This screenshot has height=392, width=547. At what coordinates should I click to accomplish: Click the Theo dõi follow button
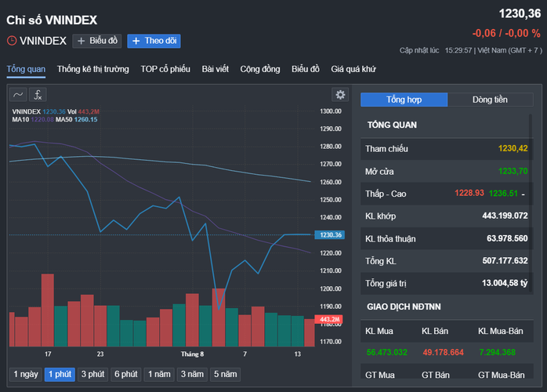(x=154, y=41)
